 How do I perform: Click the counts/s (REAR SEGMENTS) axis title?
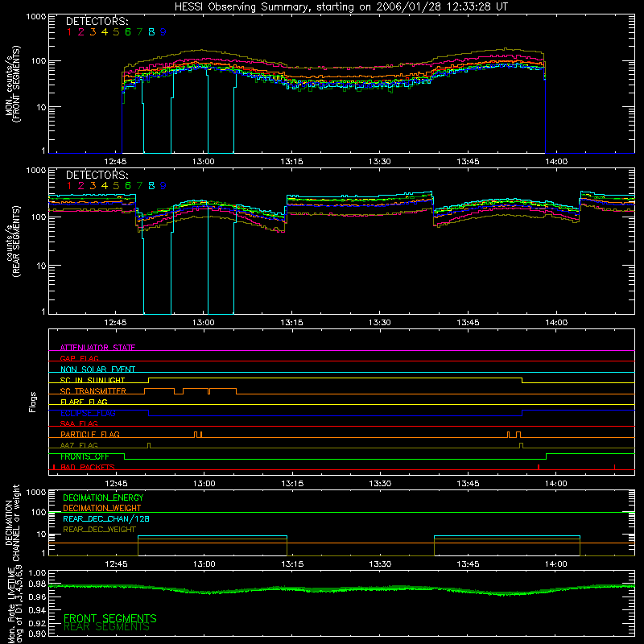(x=12, y=242)
